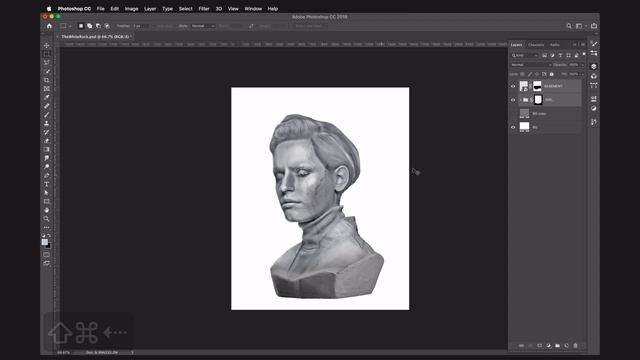Toggle lock all (padlock) in Layers panel
The image size is (640, 360).
(x=551, y=74)
